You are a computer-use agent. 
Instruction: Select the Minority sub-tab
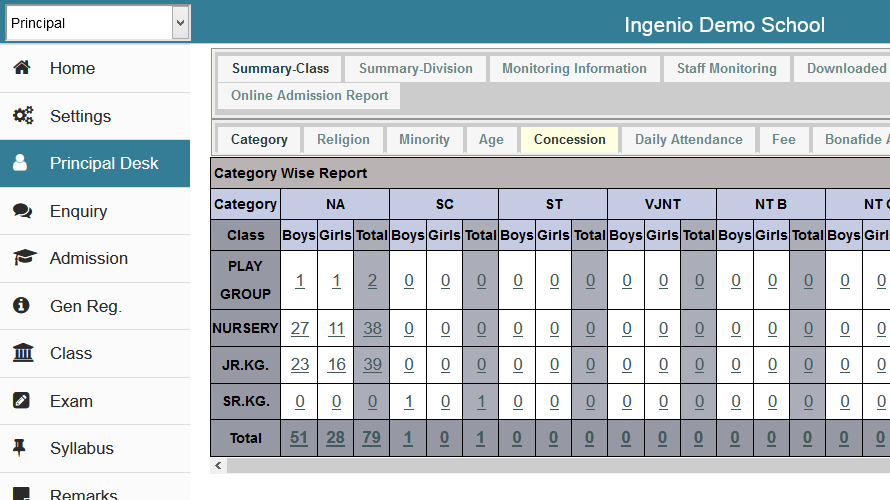pyautogui.click(x=424, y=140)
